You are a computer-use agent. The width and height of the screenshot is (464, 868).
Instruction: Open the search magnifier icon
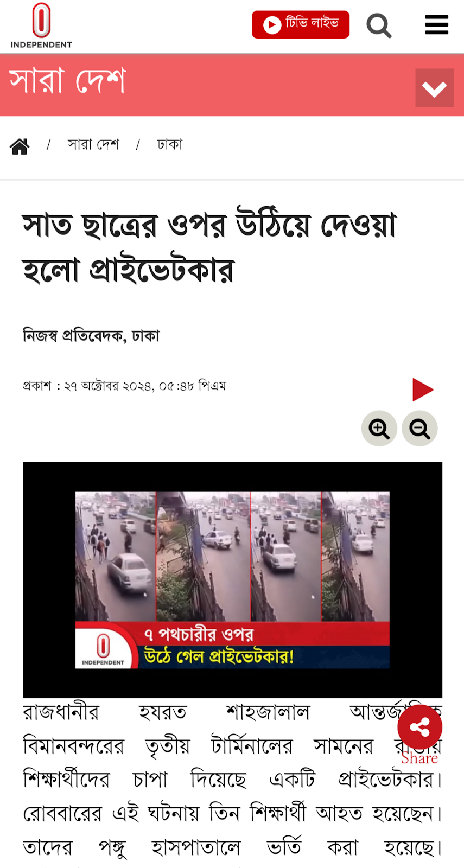click(x=379, y=25)
